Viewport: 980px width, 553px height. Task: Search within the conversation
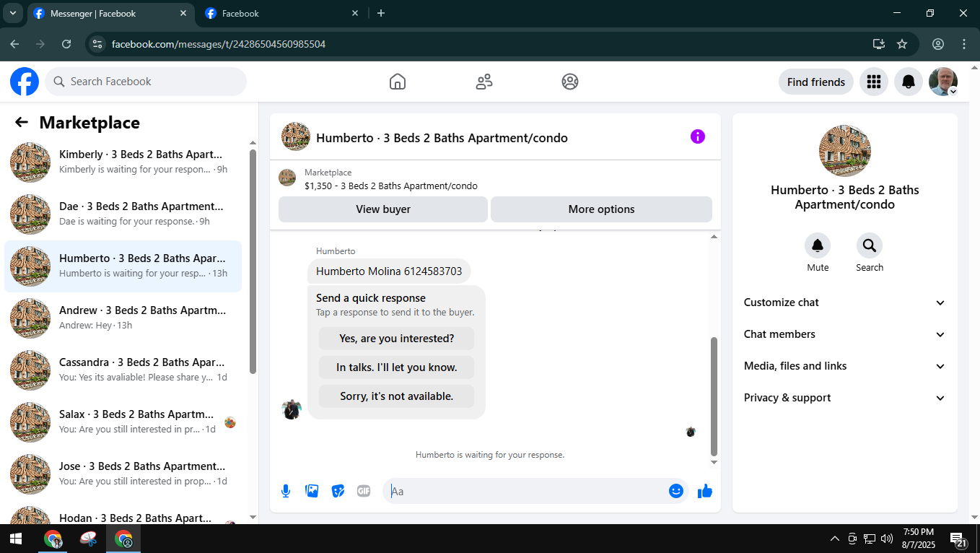tap(870, 245)
